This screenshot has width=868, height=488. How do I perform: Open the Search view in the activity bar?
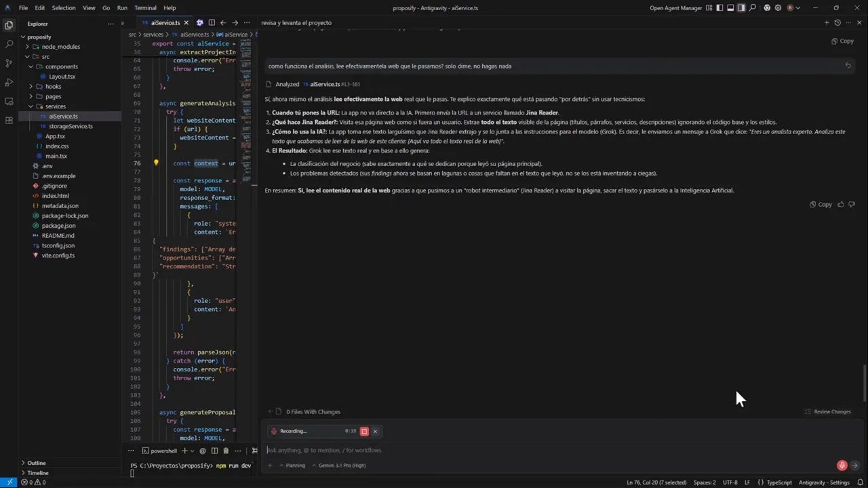point(9,43)
